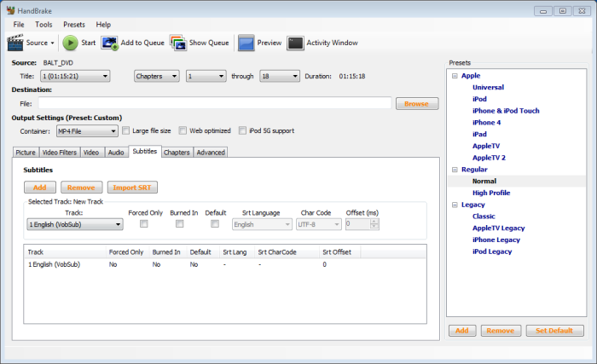Click the Import SRT button
597x364 pixels.
tap(132, 187)
